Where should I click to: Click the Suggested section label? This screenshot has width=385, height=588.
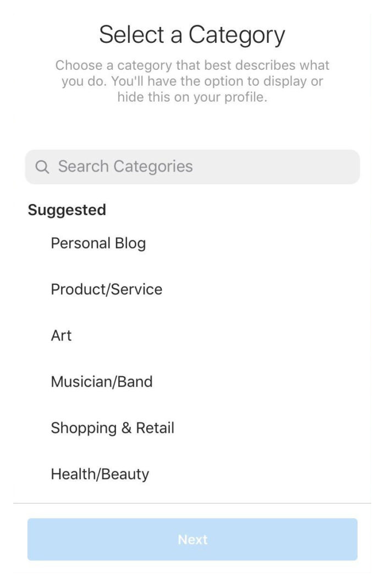pyautogui.click(x=67, y=210)
